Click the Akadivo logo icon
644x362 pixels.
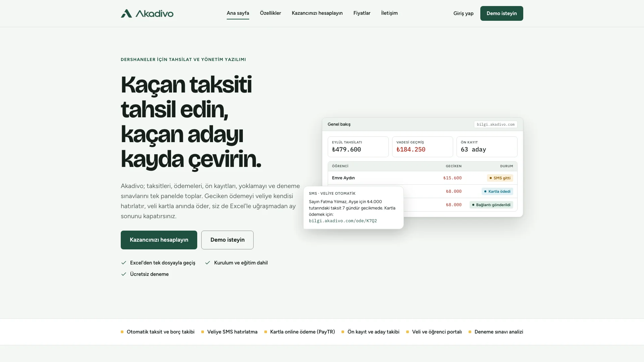(x=126, y=13)
